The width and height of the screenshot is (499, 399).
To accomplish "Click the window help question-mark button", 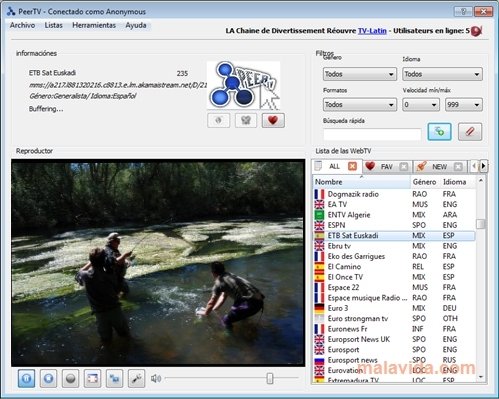I will [x=463, y=11].
